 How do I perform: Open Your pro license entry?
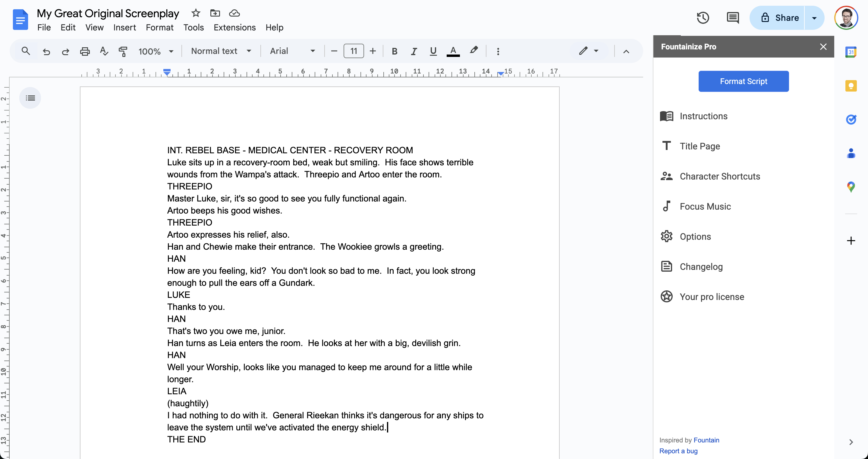[702, 297]
